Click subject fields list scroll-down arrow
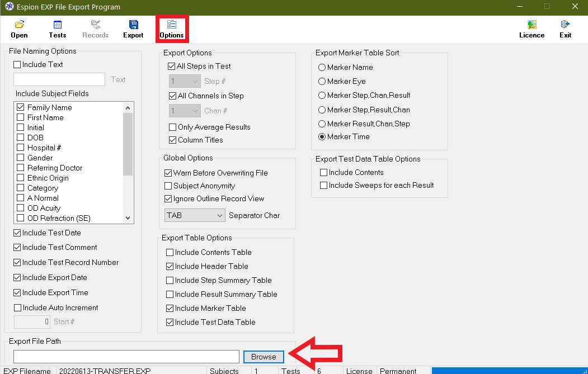 click(x=128, y=217)
